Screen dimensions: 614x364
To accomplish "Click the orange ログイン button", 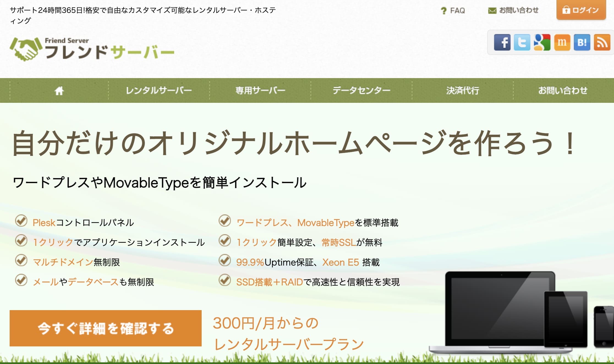I will [581, 10].
